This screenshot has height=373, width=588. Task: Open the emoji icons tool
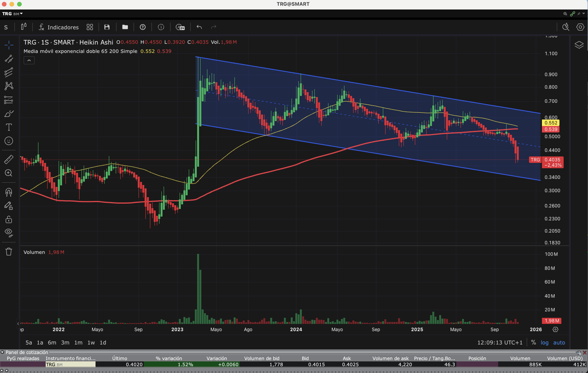pos(9,141)
